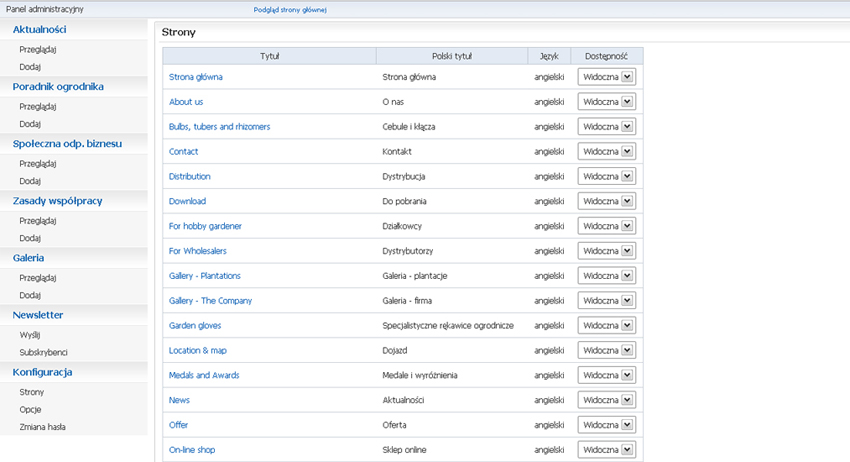Expand visibility dropdown for Strona główna
This screenshot has height=462, width=850.
[x=607, y=77]
